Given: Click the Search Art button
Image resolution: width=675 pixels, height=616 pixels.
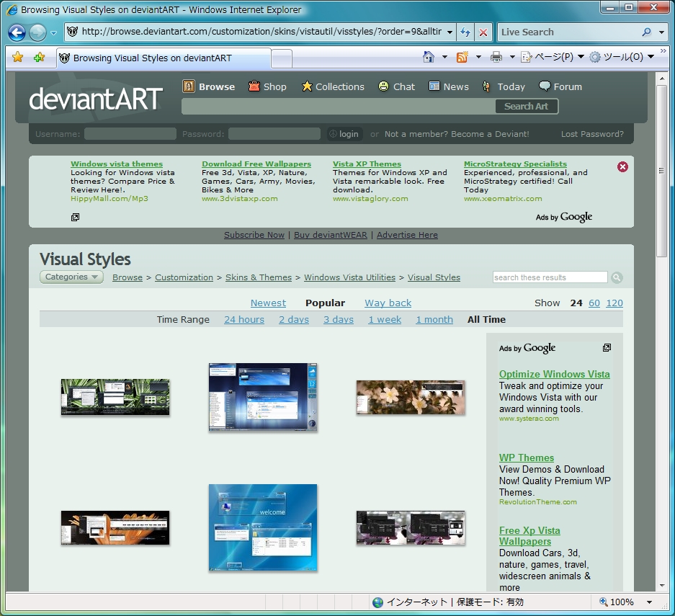Looking at the screenshot, I should pyautogui.click(x=526, y=107).
